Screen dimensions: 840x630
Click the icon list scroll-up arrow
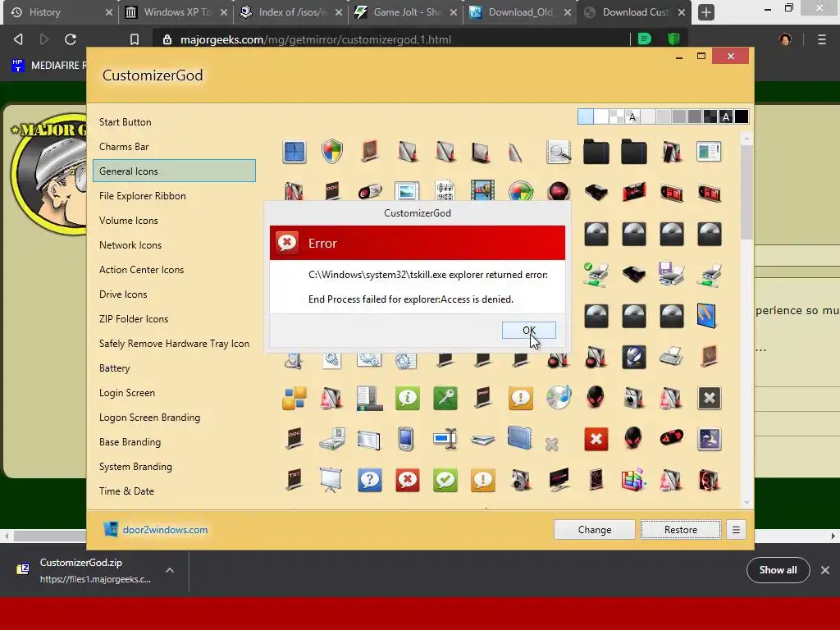tap(746, 139)
